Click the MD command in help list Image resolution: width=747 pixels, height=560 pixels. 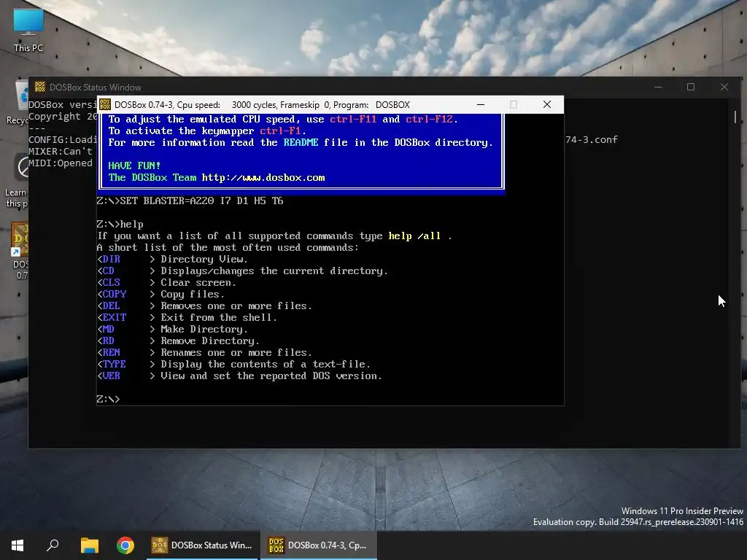pos(108,329)
